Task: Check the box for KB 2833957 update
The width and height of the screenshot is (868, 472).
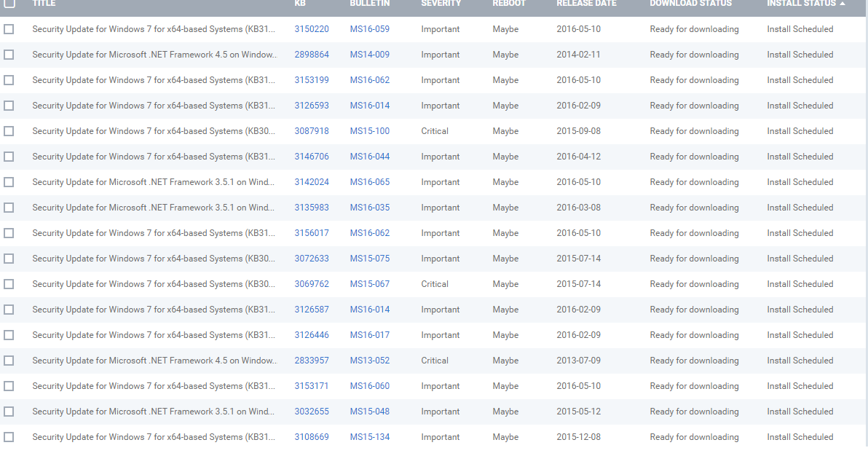Action: (9, 361)
